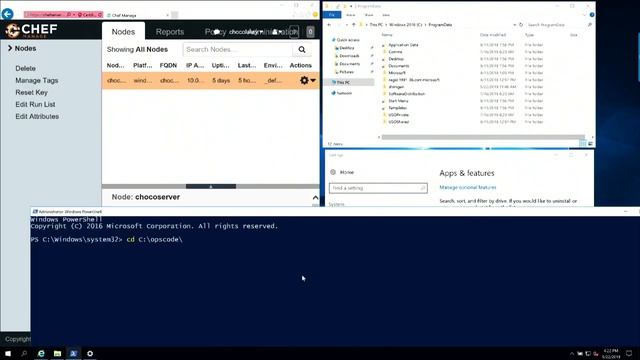
Task: Open File Explorer address history dropdown
Action: [514, 25]
